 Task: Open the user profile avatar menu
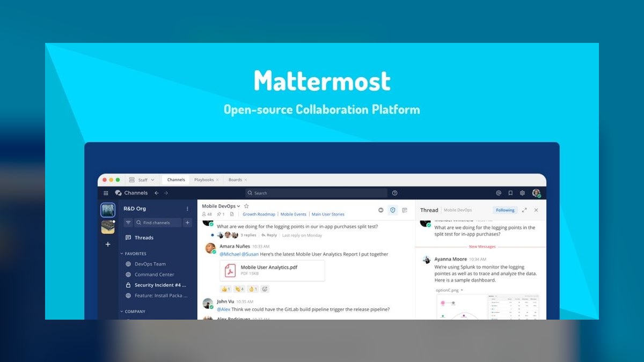(x=536, y=193)
